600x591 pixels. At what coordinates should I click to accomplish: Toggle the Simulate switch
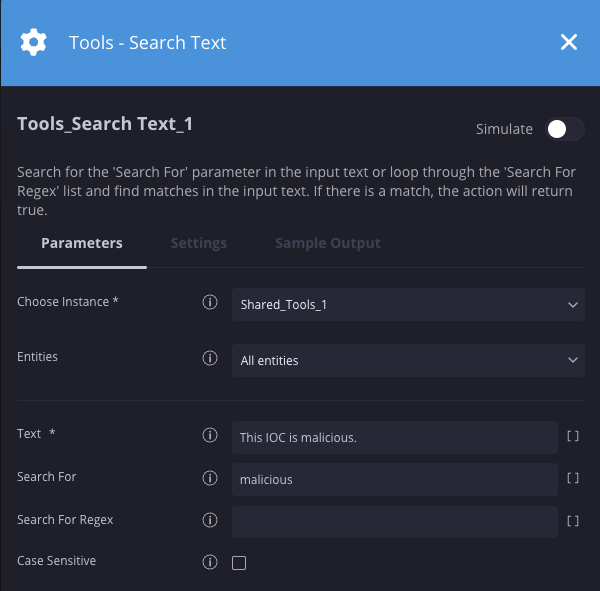coord(564,129)
